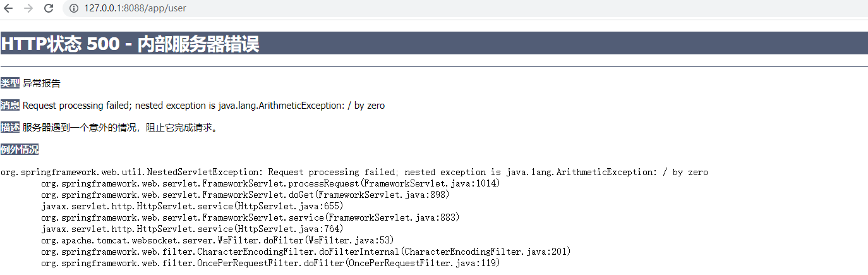Click the browser back arrow
The height and width of the screenshot is (275, 868).
click(x=8, y=8)
